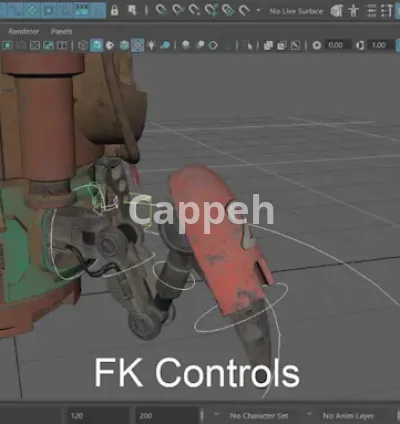This screenshot has height=424, width=400.
Task: Toggle smooth shade all highlighted cube
Action: click(x=97, y=45)
